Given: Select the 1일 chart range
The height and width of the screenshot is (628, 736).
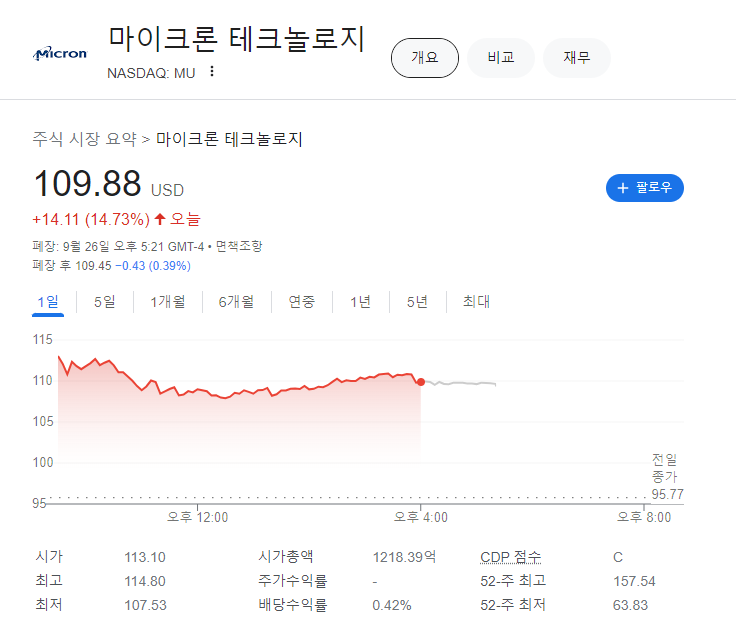Looking at the screenshot, I should [48, 302].
